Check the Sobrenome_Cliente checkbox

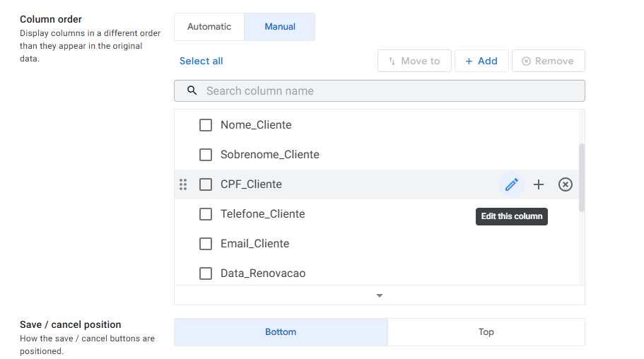click(x=206, y=155)
